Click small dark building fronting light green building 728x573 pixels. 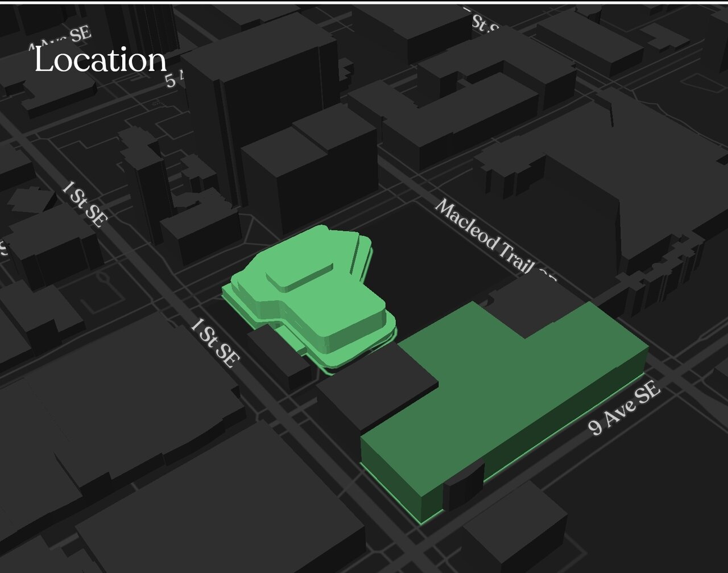pos(279,356)
